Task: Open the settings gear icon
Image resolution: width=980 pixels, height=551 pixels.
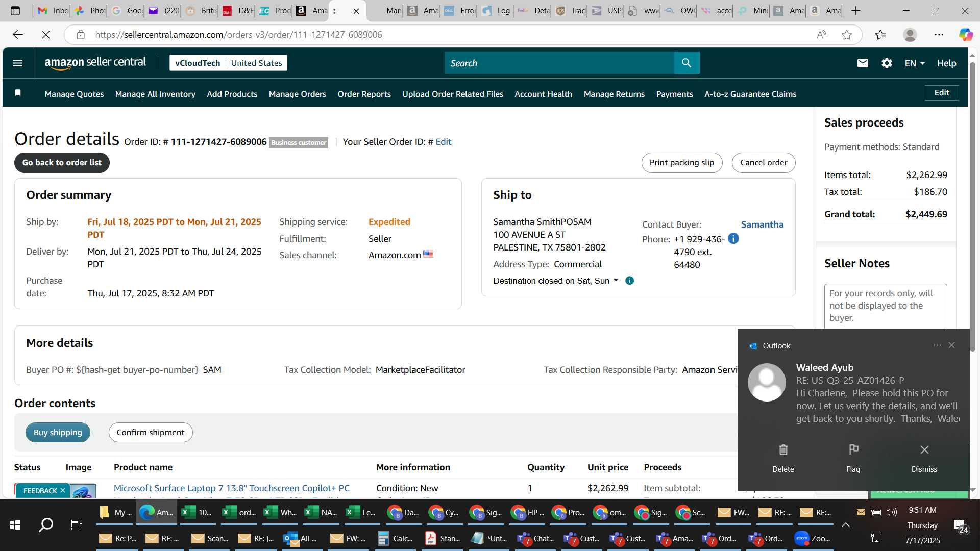Action: 887,63
